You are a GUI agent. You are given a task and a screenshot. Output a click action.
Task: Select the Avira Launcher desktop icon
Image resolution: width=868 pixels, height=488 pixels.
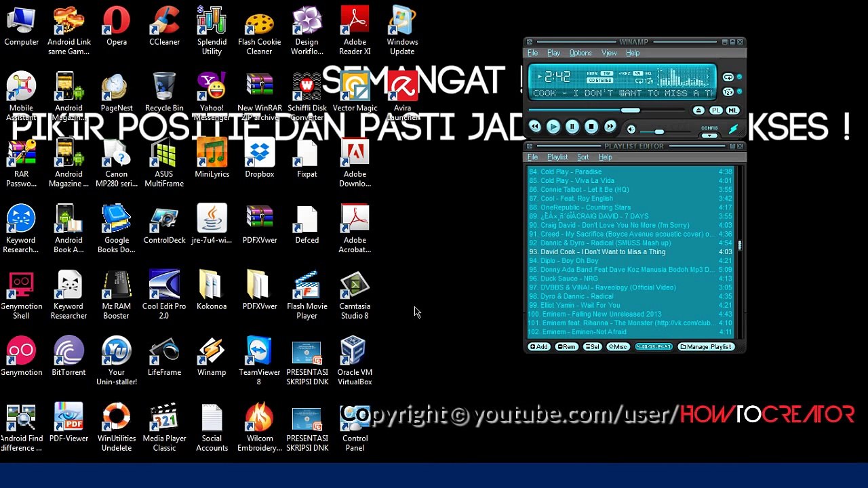tap(402, 97)
